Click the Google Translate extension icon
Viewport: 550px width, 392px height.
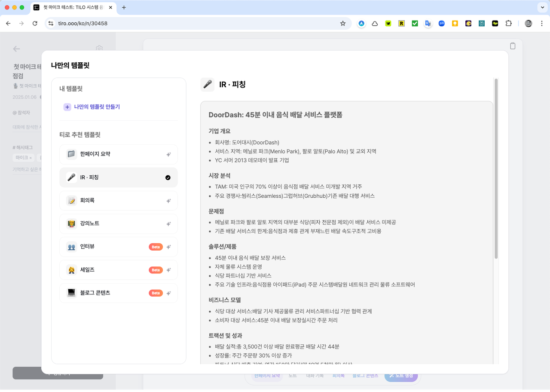pos(428,24)
